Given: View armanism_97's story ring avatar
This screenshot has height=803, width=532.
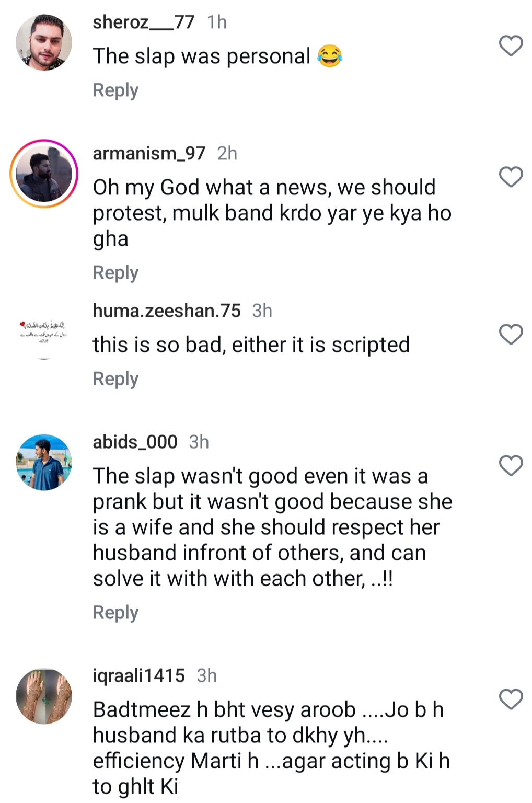Looking at the screenshot, I should tap(44, 174).
